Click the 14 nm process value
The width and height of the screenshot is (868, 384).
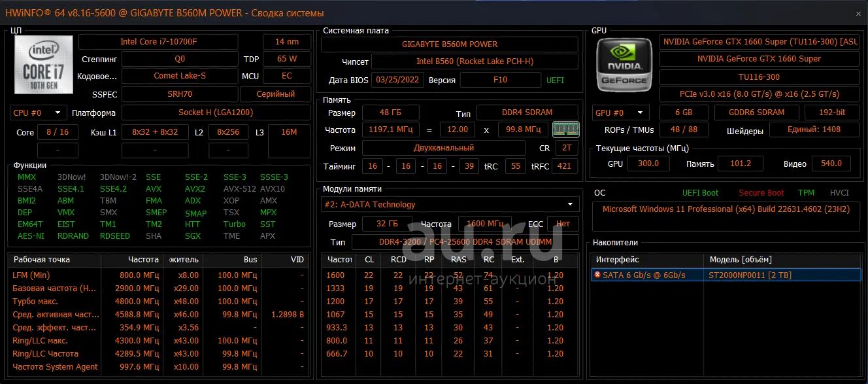point(287,41)
